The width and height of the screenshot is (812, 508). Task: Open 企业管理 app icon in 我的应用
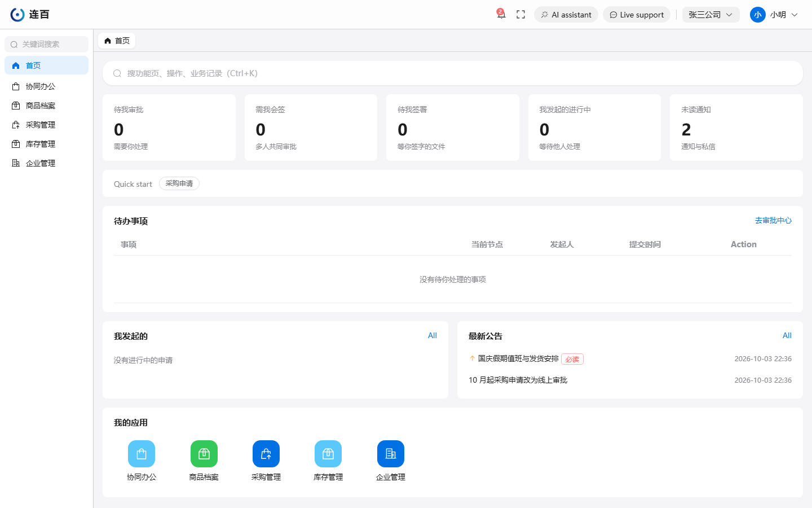[x=391, y=454]
